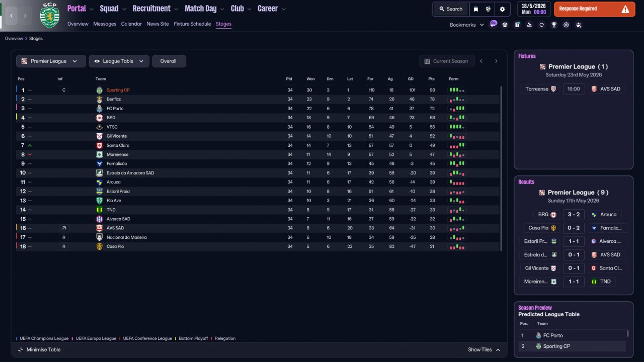The height and width of the screenshot is (362, 644).
Task: Sort table by Pts column header
Action: click(431, 79)
